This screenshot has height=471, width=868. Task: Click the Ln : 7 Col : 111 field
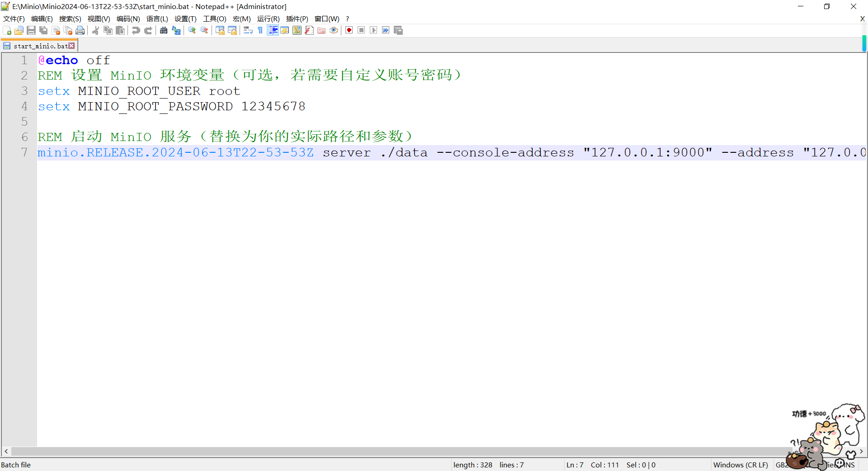pyautogui.click(x=593, y=465)
